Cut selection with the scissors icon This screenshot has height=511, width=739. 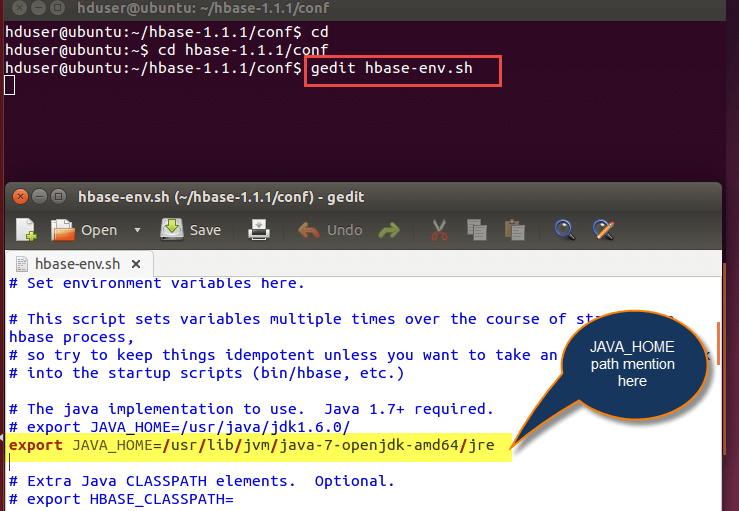tap(438, 230)
